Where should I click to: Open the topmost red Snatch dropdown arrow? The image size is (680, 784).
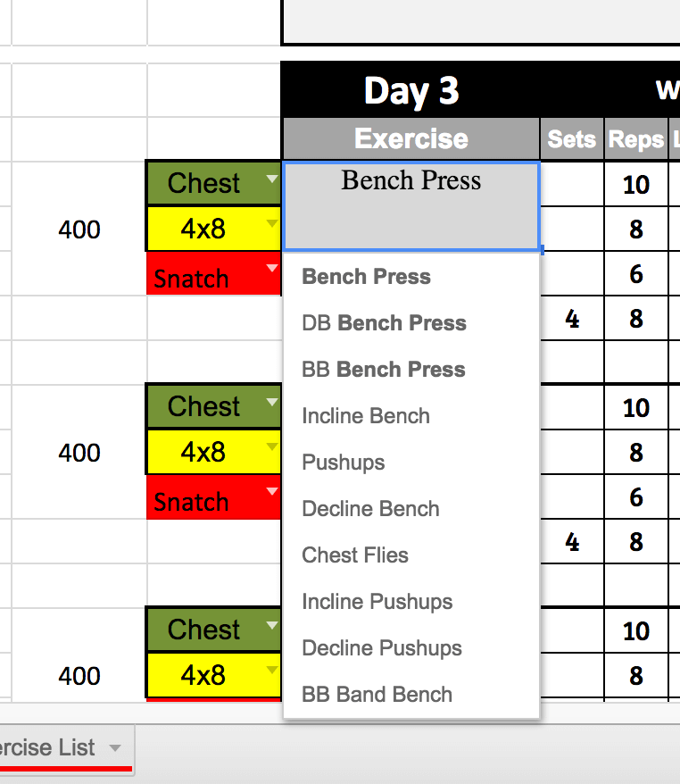tap(272, 269)
